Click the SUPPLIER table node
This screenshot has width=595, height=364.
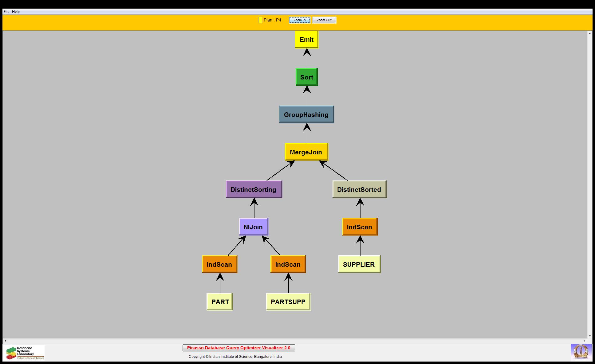click(x=359, y=264)
